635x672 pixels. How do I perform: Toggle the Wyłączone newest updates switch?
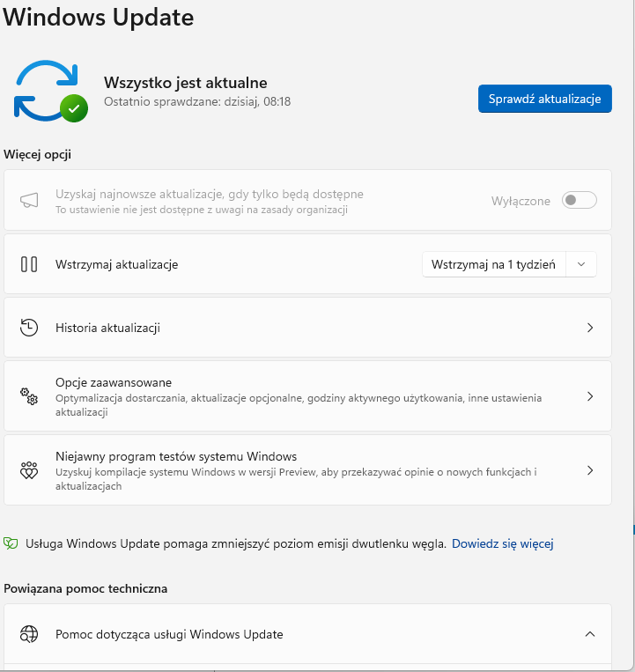click(580, 201)
